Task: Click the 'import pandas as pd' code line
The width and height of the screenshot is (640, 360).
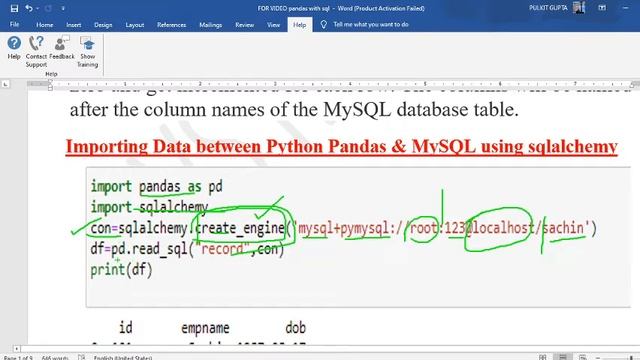Action: tap(156, 187)
